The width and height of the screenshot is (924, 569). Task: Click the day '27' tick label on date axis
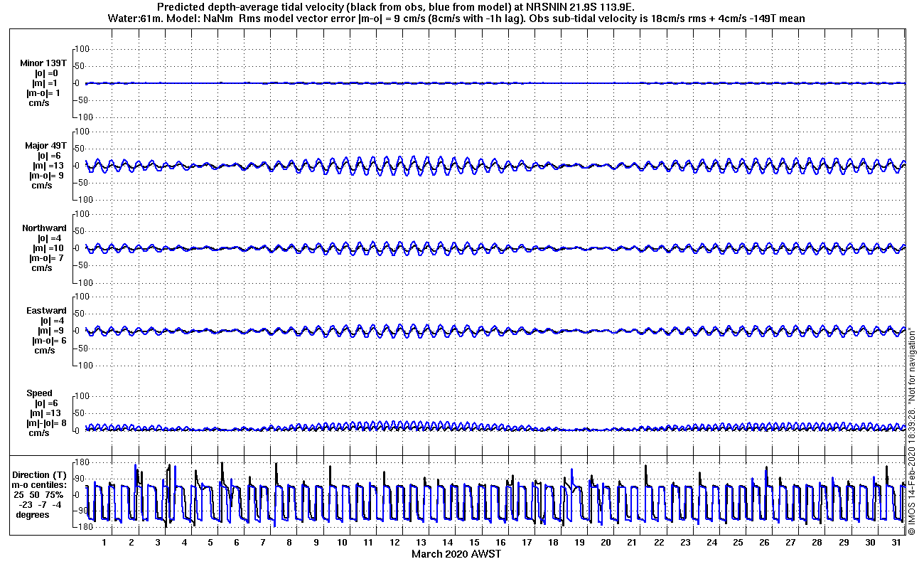tap(790, 543)
